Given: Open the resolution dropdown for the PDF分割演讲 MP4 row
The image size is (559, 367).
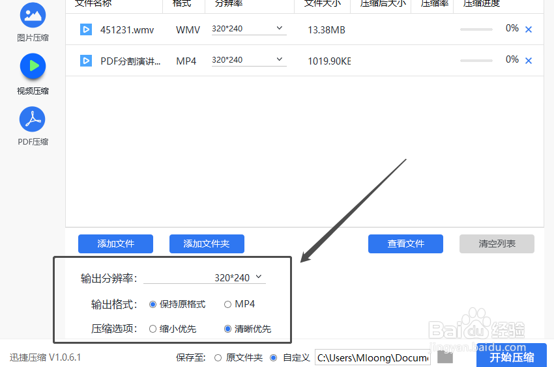Looking at the screenshot, I should (x=249, y=60).
